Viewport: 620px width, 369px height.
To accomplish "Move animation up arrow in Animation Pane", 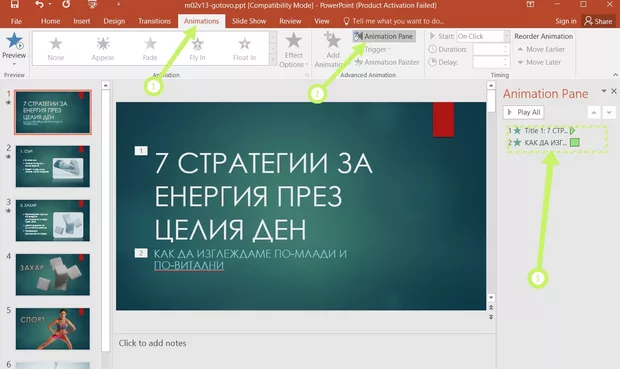I will tap(594, 113).
